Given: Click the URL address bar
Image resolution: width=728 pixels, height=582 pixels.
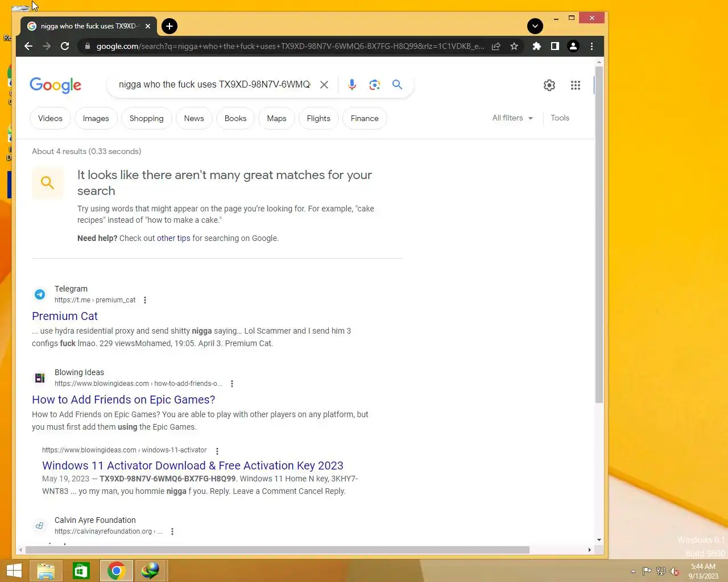Looking at the screenshot, I should point(290,46).
